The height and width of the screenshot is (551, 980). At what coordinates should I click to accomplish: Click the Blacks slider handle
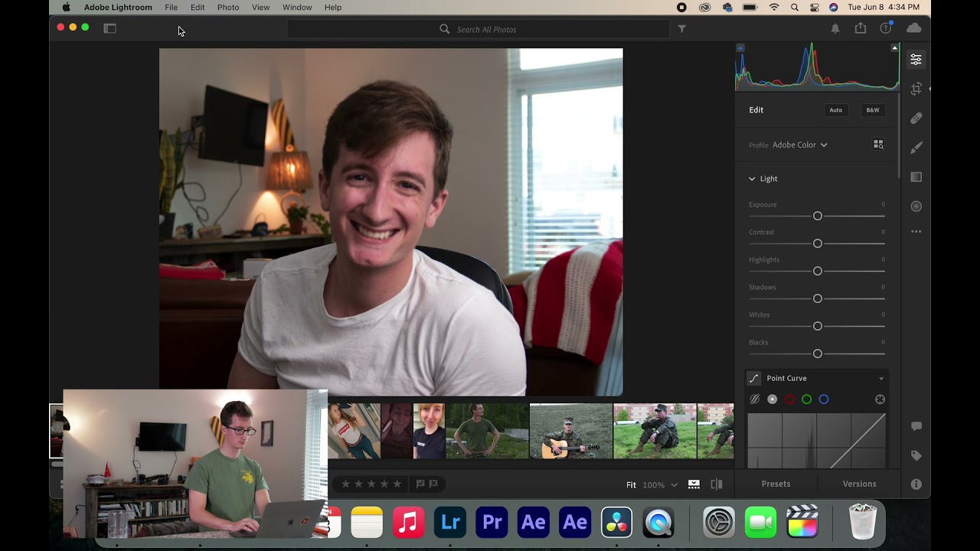817,354
